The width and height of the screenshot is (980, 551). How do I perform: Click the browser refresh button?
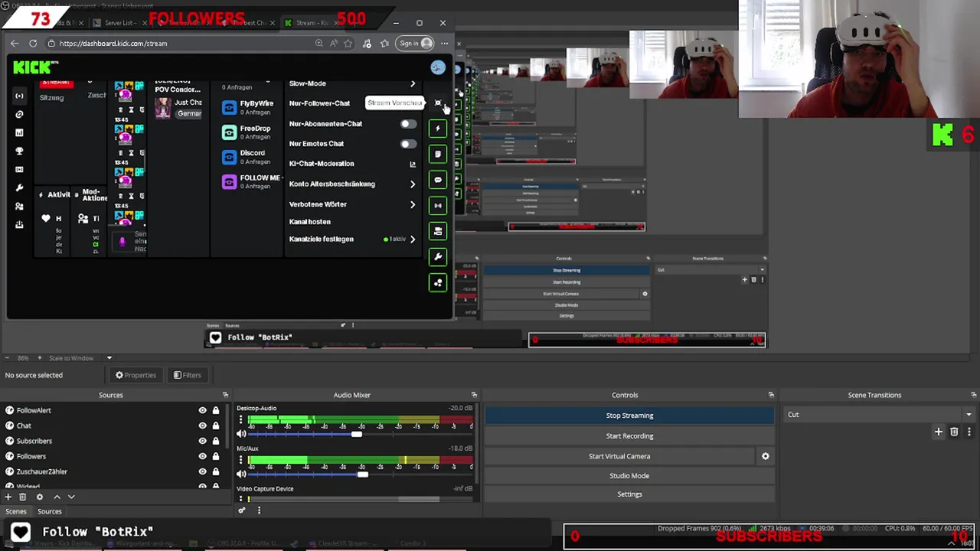click(33, 43)
